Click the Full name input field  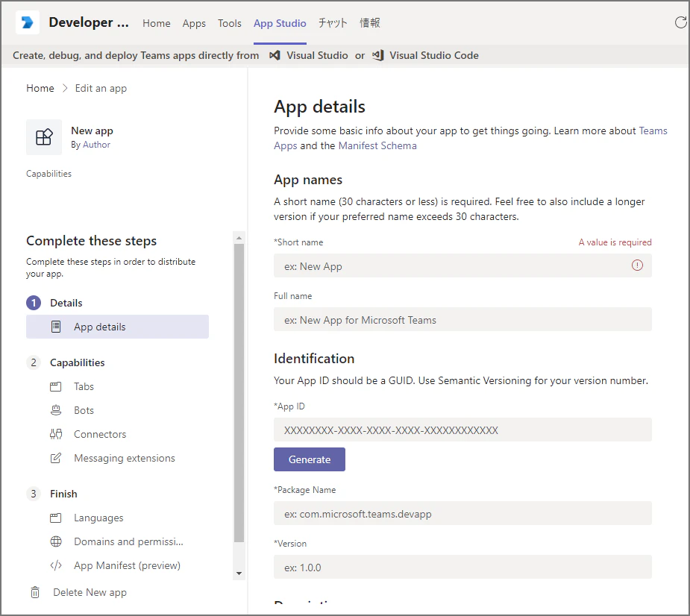[462, 319]
